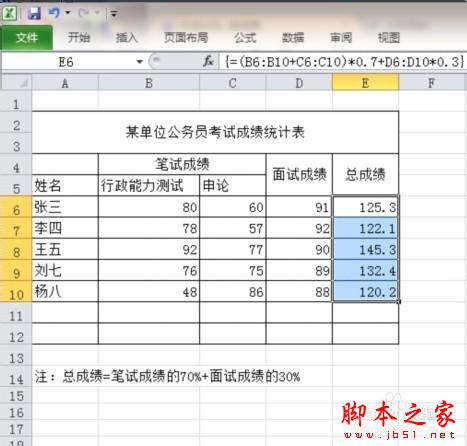Click the fx insert function icon
The height and width of the screenshot is (446, 467).
(x=209, y=61)
